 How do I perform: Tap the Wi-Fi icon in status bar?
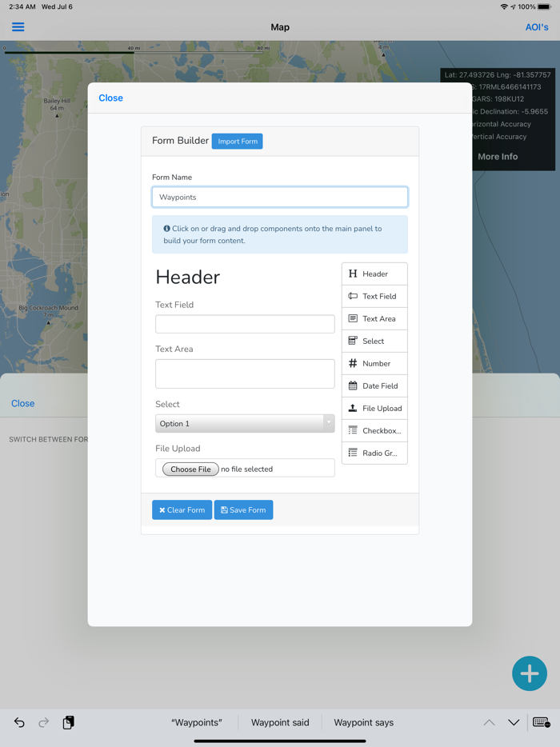tap(504, 6)
